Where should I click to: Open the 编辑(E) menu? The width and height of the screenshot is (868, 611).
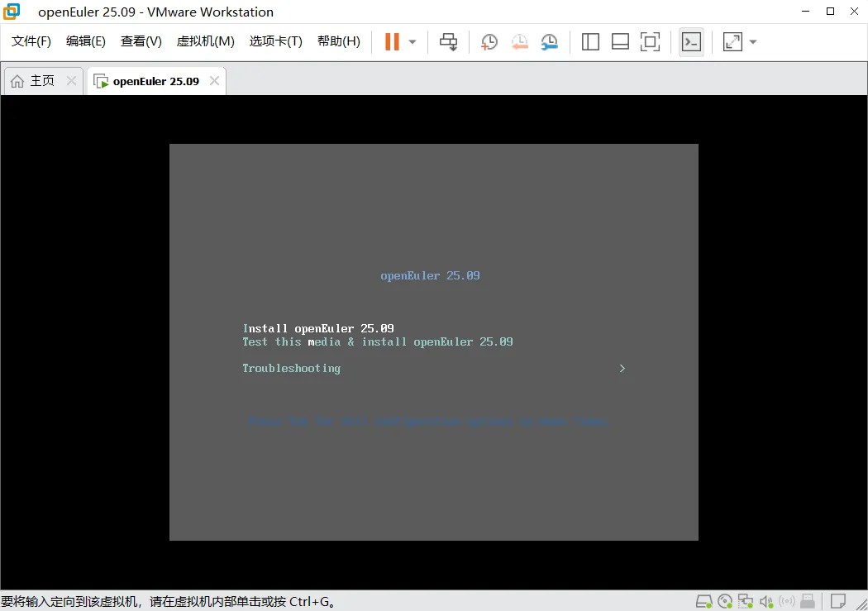[x=86, y=41]
